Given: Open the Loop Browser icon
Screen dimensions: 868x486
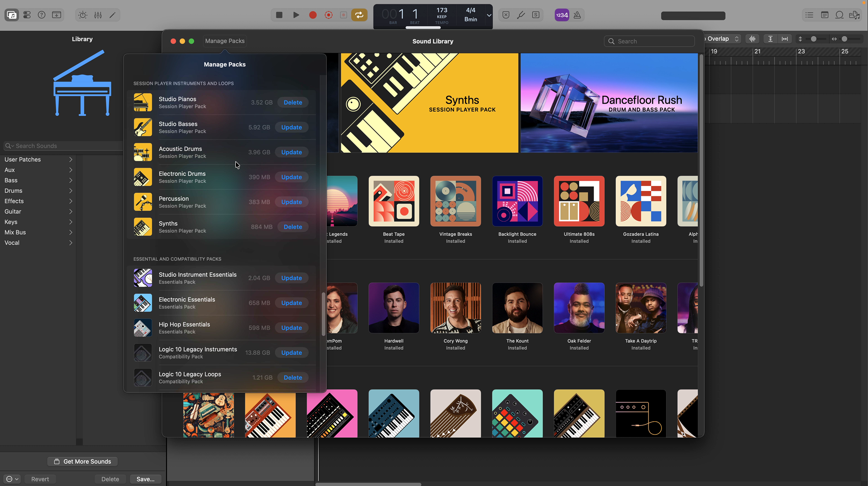Looking at the screenshot, I should tap(839, 15).
